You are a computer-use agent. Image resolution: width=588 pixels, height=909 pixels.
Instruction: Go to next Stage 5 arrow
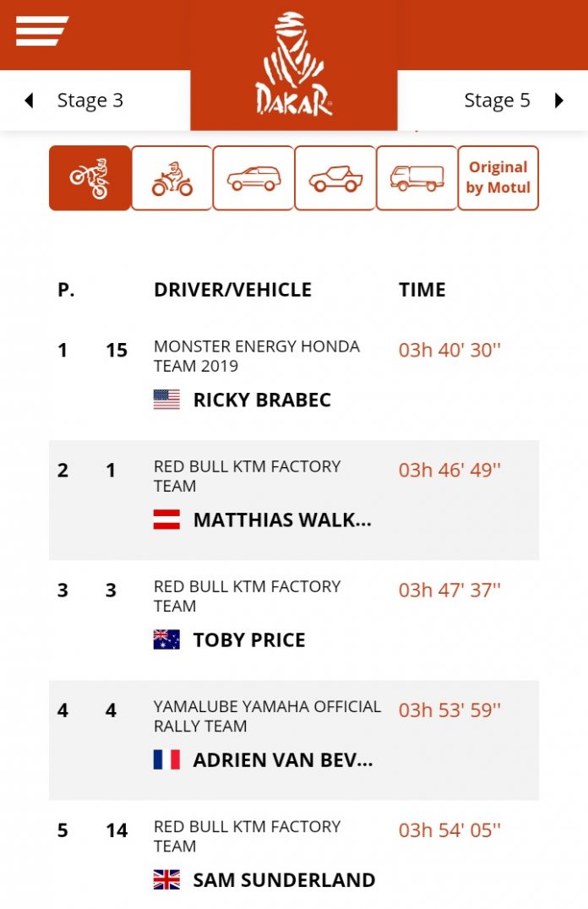[558, 101]
